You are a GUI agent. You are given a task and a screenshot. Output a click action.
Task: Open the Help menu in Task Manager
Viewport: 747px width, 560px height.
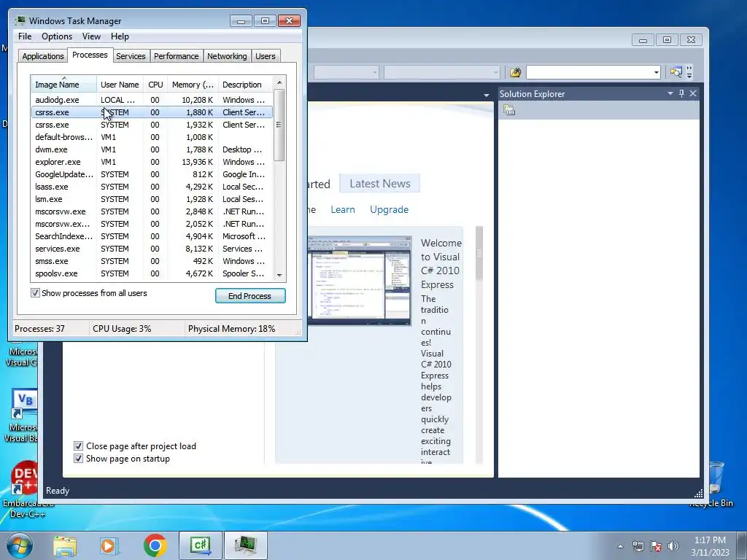pos(120,36)
